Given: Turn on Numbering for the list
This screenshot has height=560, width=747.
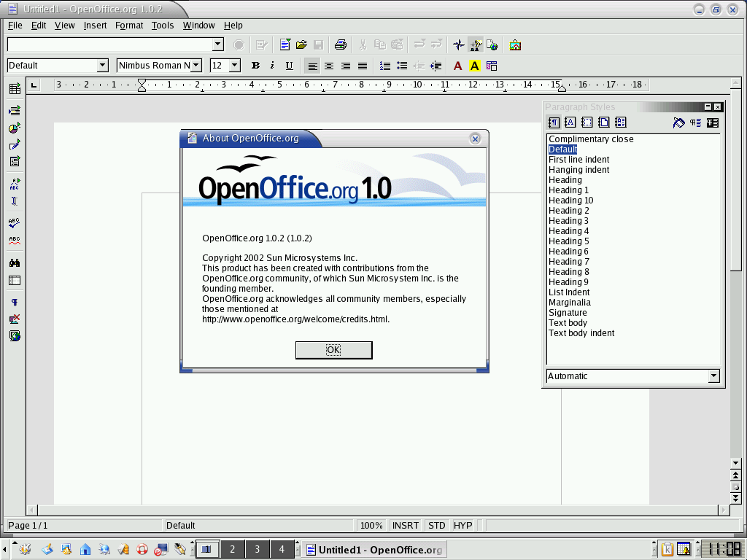Looking at the screenshot, I should [385, 66].
